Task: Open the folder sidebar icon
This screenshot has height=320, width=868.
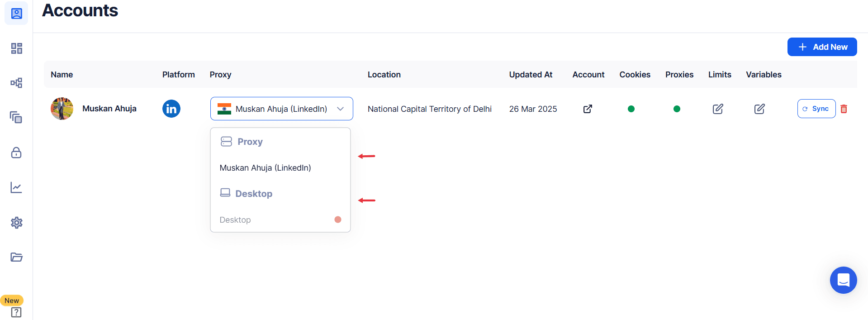Action: point(16,257)
